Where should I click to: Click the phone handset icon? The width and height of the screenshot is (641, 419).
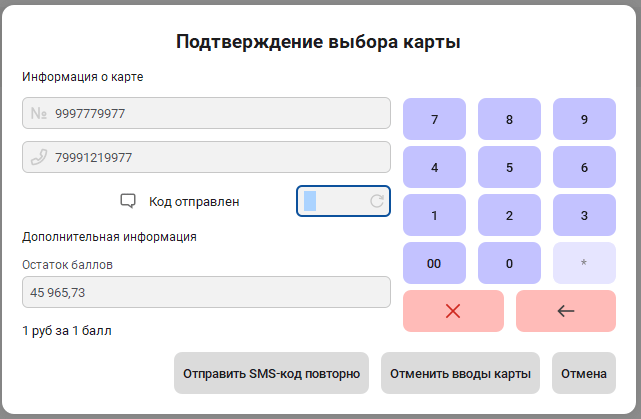click(x=39, y=157)
